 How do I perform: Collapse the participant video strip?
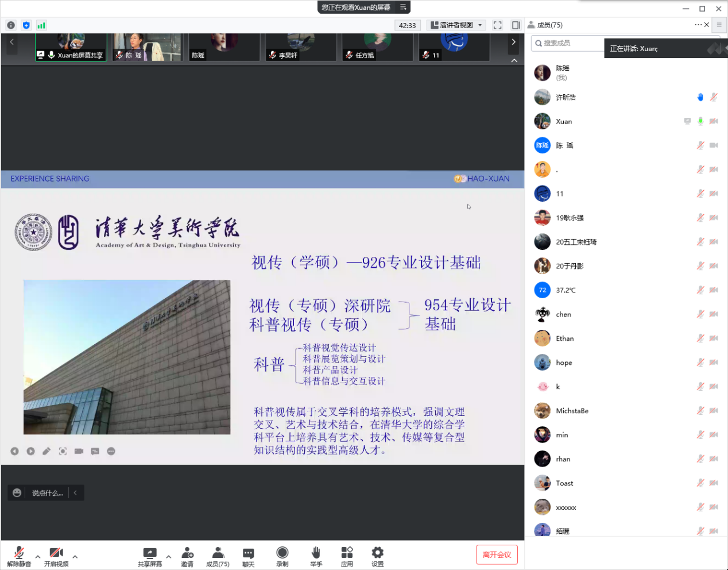click(x=514, y=60)
